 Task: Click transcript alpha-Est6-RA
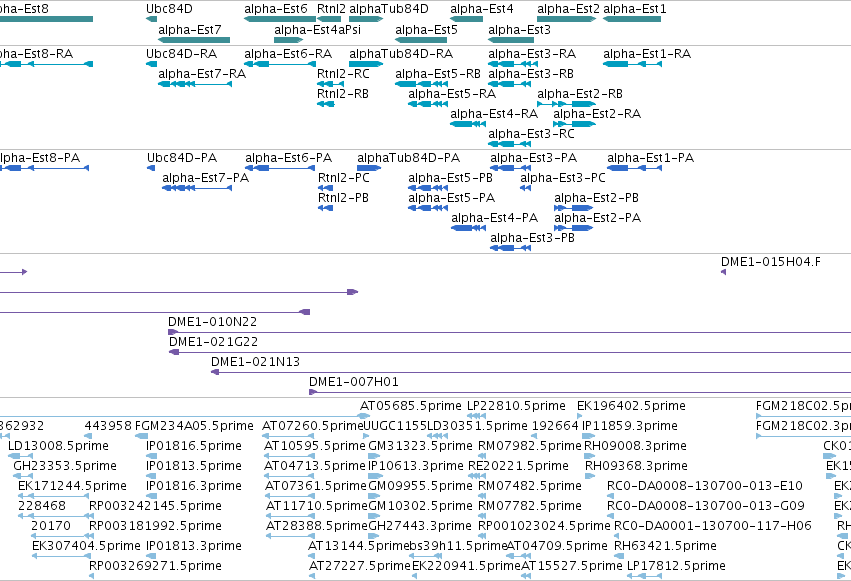tap(288, 54)
